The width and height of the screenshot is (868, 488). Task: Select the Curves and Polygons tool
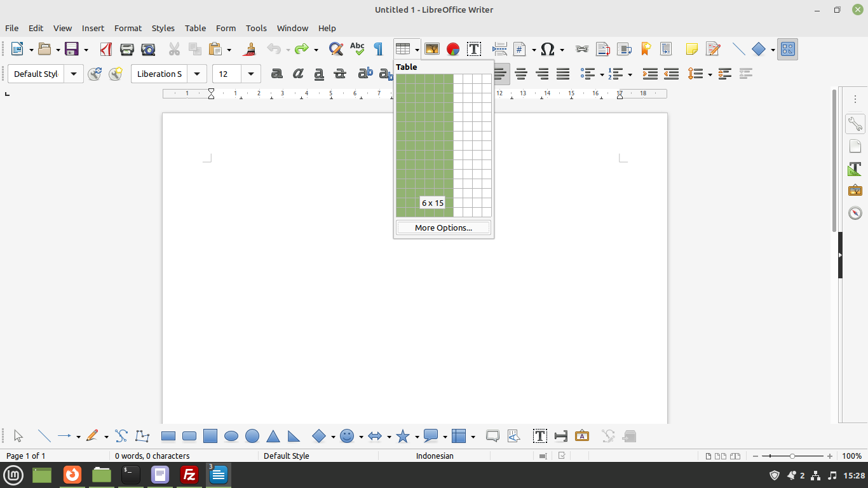(x=121, y=436)
